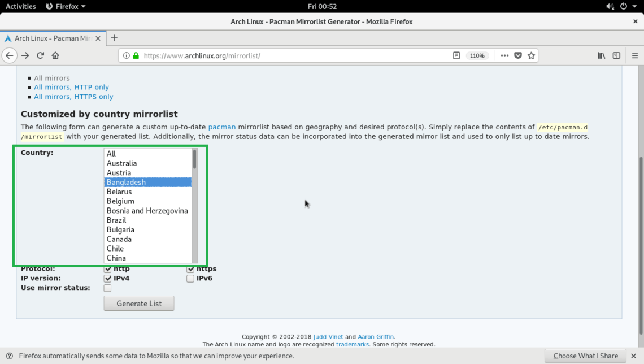Enable the IPv6 checkbox
644x364 pixels.
point(190,278)
